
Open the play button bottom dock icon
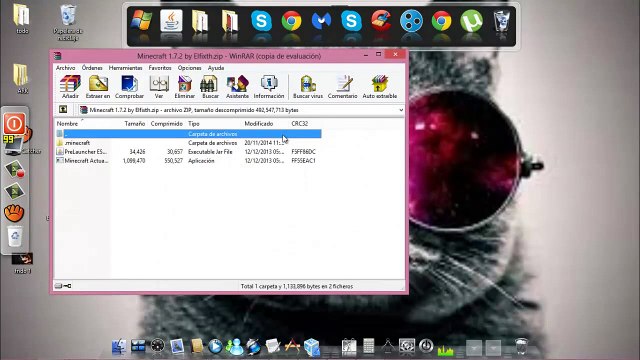215,347
